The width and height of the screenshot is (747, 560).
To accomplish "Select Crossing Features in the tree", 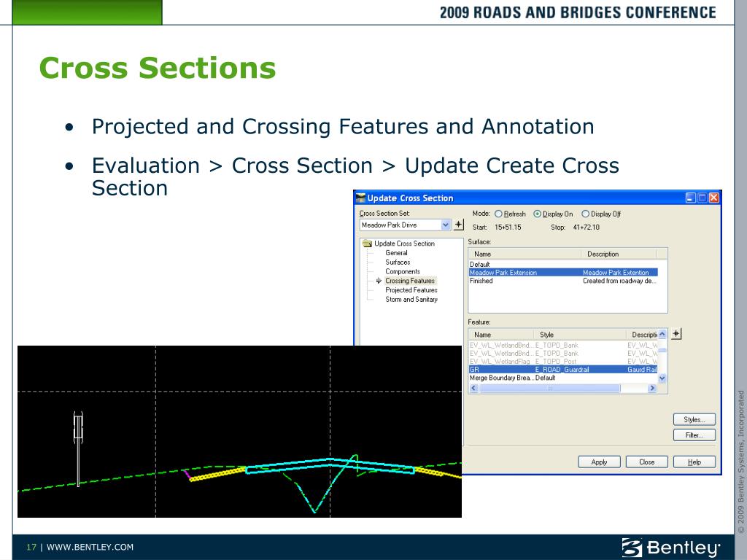I will point(410,281).
